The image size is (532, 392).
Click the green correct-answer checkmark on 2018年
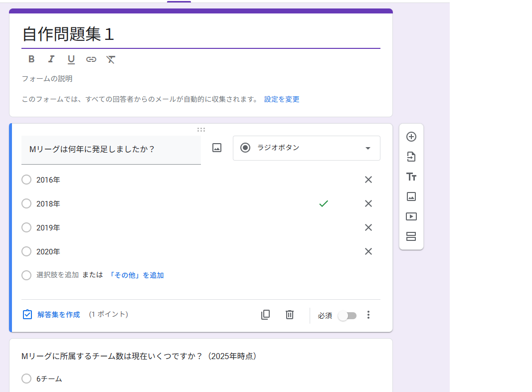[324, 203]
